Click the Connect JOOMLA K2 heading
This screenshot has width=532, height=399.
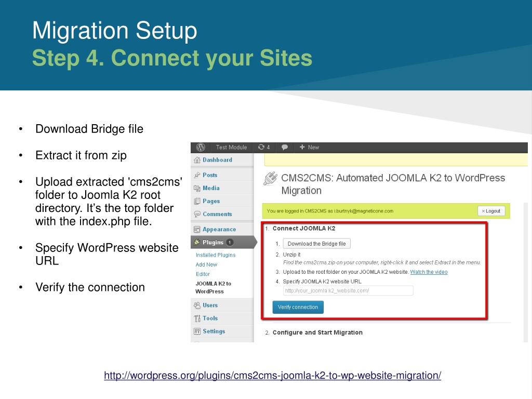pos(303,229)
